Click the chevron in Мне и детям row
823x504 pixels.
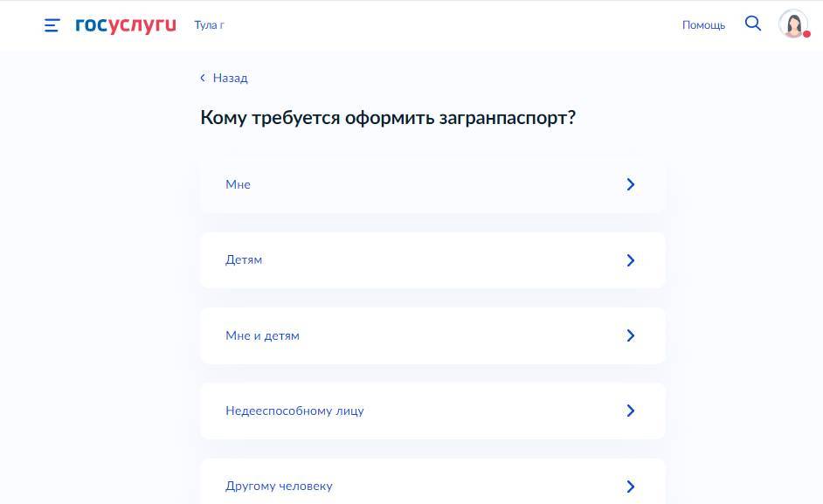click(x=630, y=335)
